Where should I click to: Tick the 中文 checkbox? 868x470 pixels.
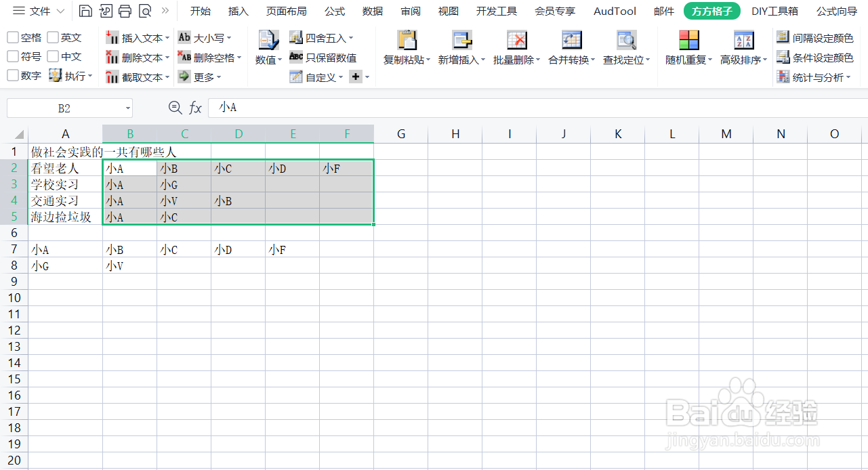53,56
